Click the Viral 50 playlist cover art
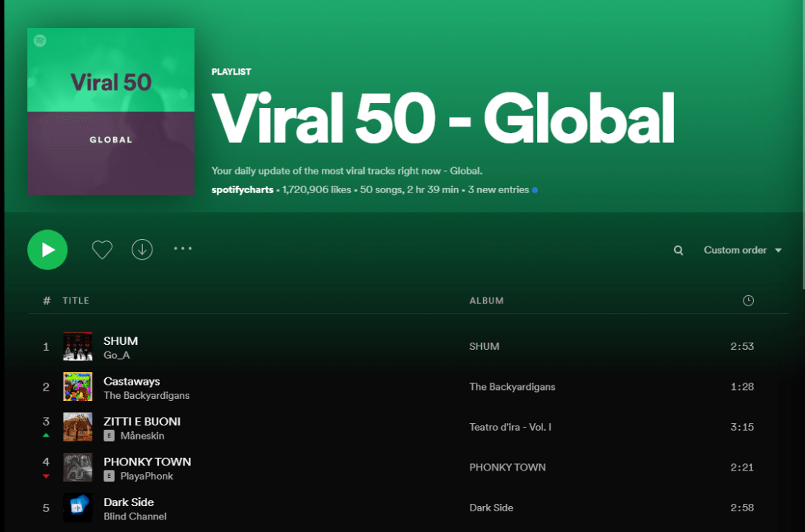 point(111,112)
